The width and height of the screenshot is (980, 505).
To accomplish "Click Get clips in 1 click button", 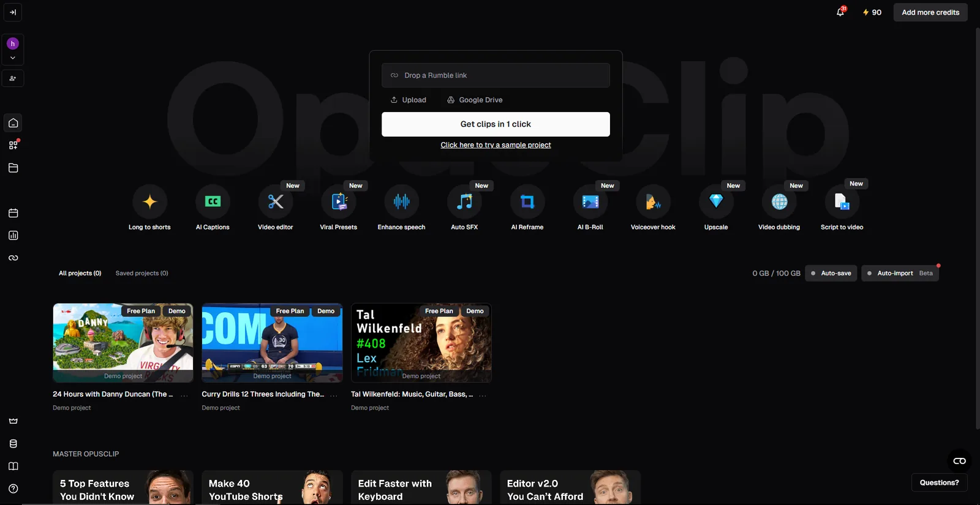I will pyautogui.click(x=496, y=124).
